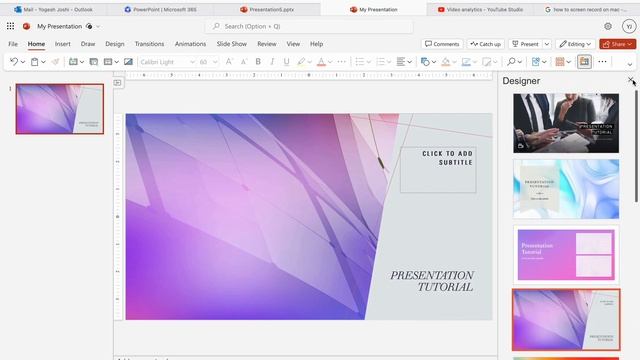Image resolution: width=640 pixels, height=360 pixels.
Task: Open the File menu
Action: coord(13,44)
